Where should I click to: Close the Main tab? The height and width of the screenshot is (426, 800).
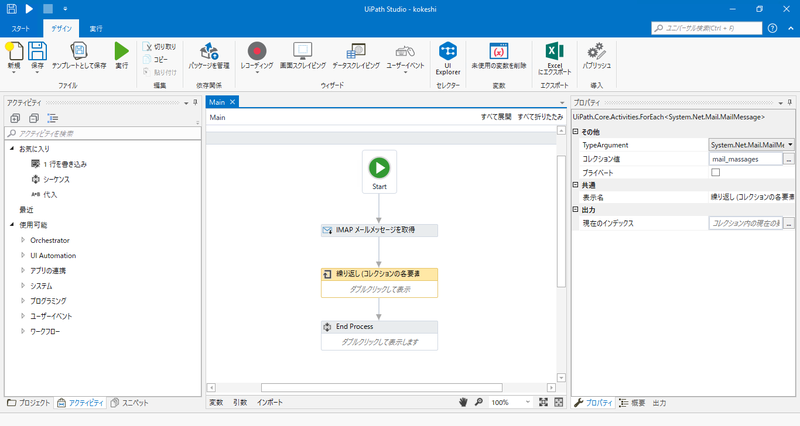pyautogui.click(x=232, y=102)
